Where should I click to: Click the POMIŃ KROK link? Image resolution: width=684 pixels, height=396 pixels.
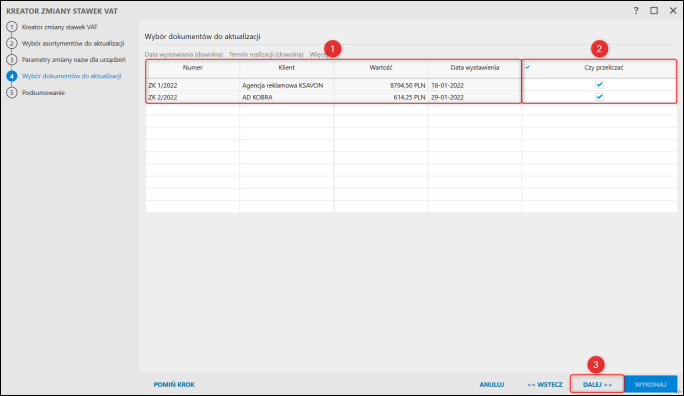coord(174,384)
